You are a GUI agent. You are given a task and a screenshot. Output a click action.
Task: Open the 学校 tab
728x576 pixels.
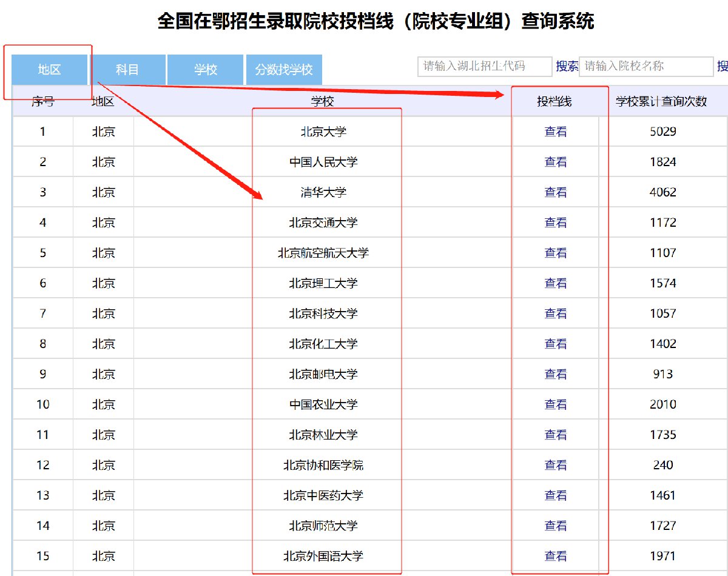click(x=206, y=70)
